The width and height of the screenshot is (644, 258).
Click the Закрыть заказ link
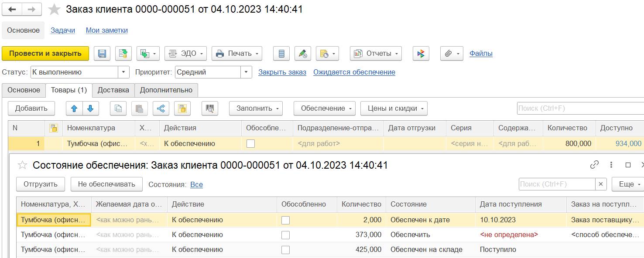coord(282,72)
